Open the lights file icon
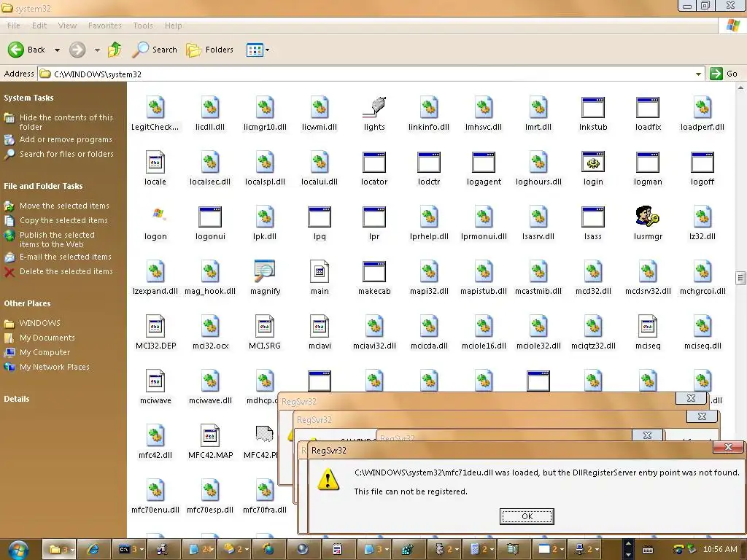This screenshot has height=560, width=747. pos(374,107)
